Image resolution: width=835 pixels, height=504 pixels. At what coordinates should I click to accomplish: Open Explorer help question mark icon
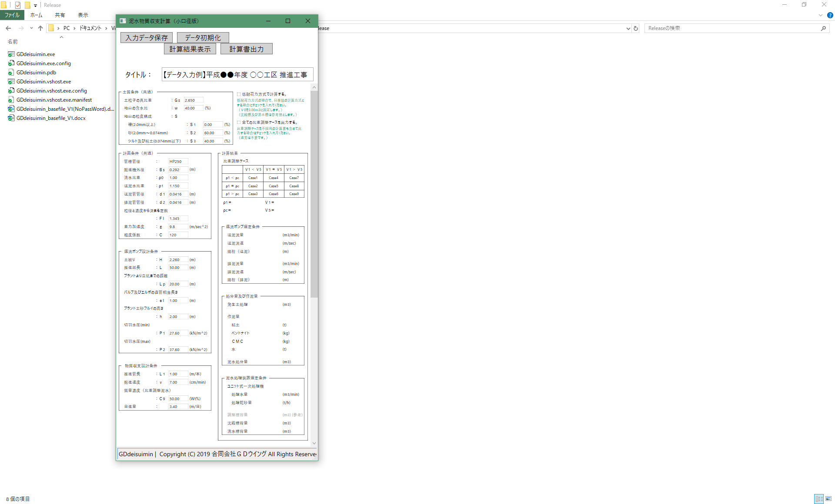pos(830,15)
